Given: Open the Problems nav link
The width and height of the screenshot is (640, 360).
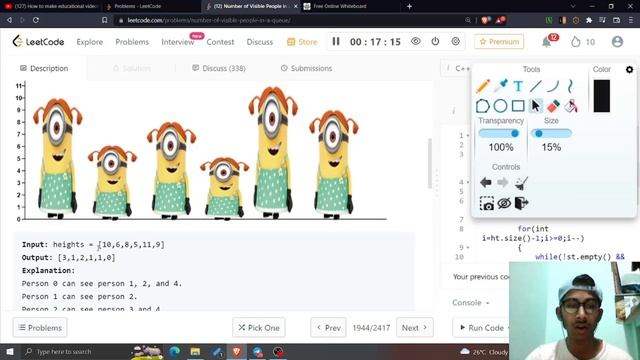Looking at the screenshot, I should pyautogui.click(x=132, y=42).
